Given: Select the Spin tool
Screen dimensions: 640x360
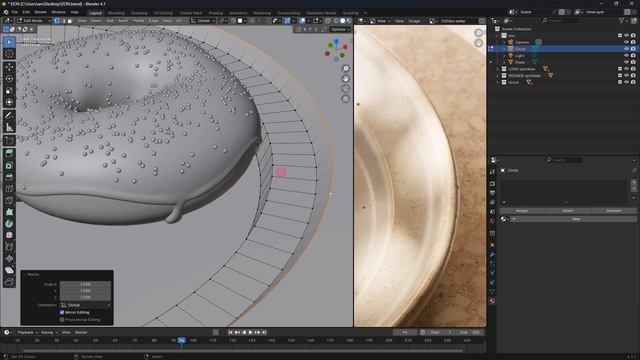Looking at the screenshot, I should click(9, 224).
